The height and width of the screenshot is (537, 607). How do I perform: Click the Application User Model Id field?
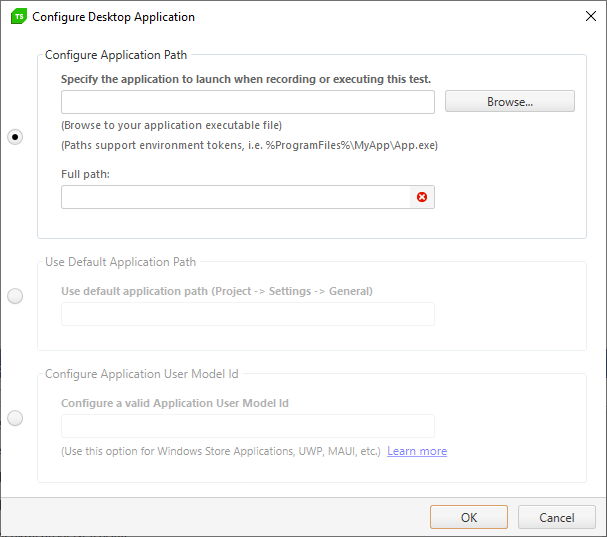click(x=248, y=426)
